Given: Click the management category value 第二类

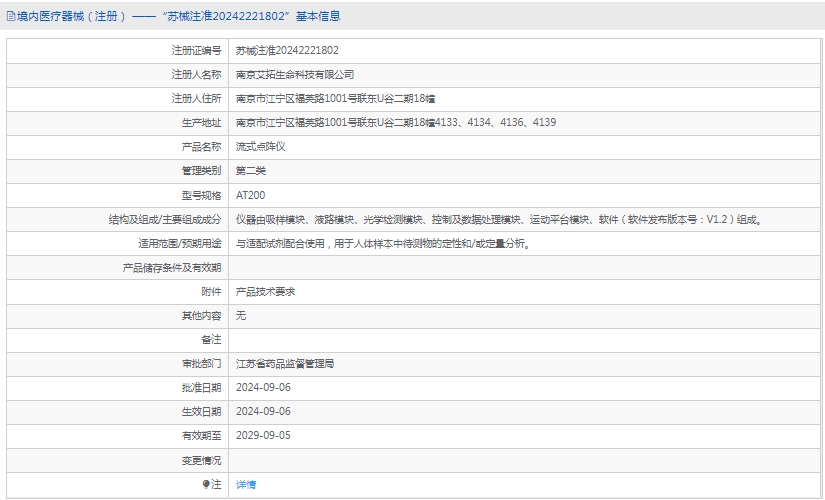Looking at the screenshot, I should 251,171.
